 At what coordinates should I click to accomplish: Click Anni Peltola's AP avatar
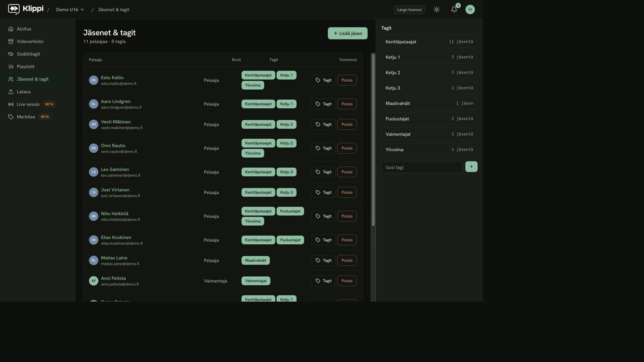click(93, 281)
